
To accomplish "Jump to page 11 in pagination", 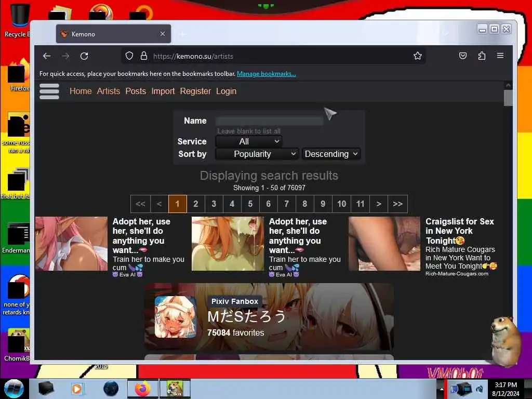I will point(361,204).
